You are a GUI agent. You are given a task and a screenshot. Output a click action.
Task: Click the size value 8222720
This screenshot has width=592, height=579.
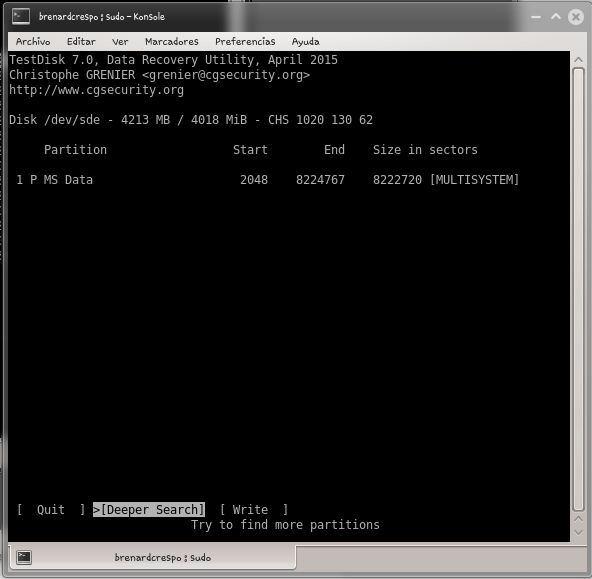pyautogui.click(x=397, y=180)
